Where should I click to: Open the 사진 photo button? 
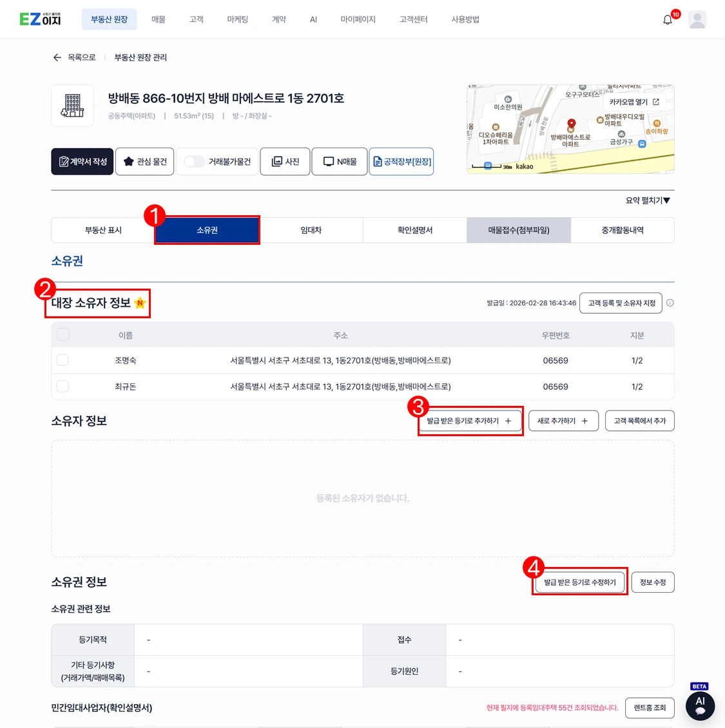285,161
